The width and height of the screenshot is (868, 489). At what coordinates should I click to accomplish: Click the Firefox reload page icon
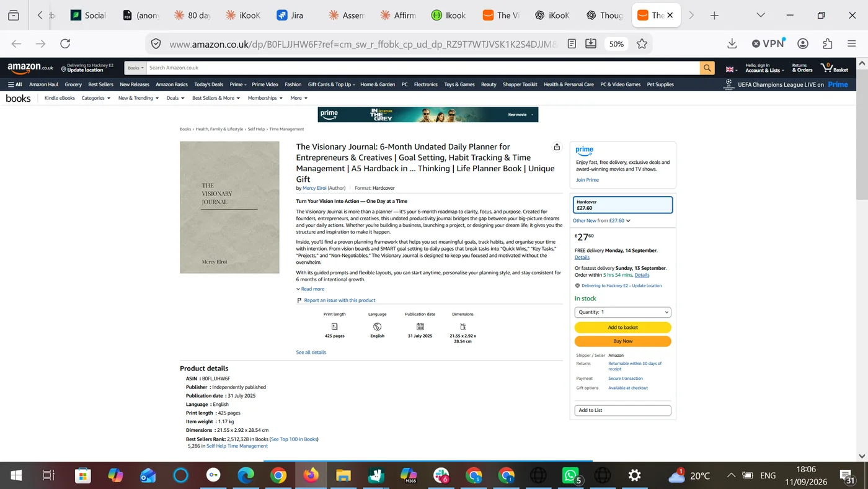click(65, 43)
